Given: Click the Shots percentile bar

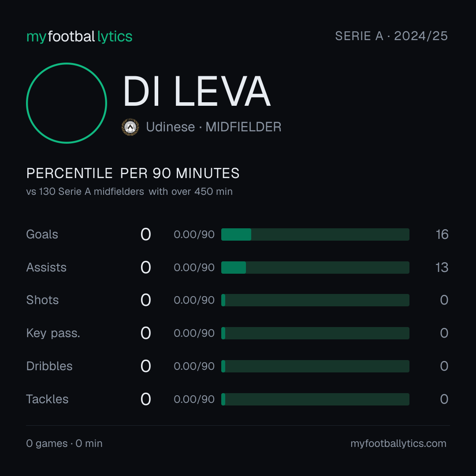Looking at the screenshot, I should 315,300.
